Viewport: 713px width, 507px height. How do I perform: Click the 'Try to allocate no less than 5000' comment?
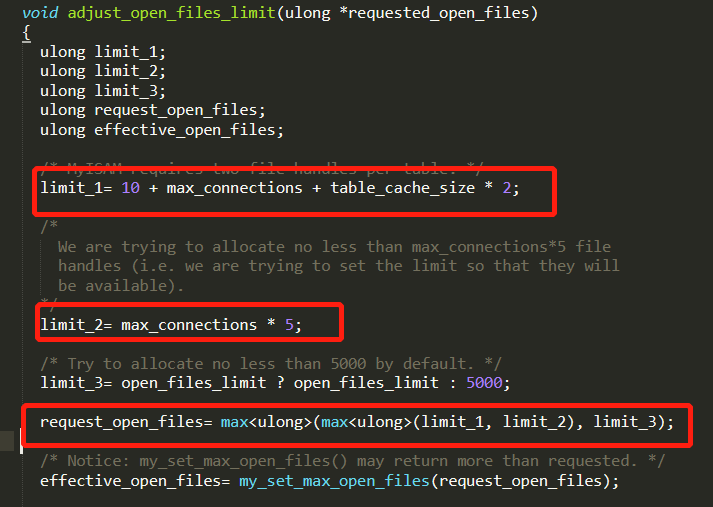[271, 364]
